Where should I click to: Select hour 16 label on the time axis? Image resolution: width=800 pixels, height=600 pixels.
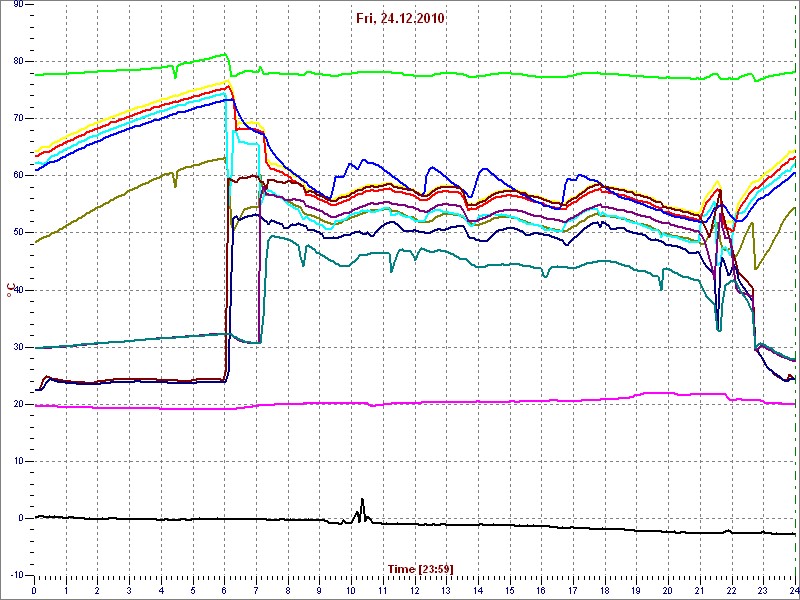[x=541, y=590]
